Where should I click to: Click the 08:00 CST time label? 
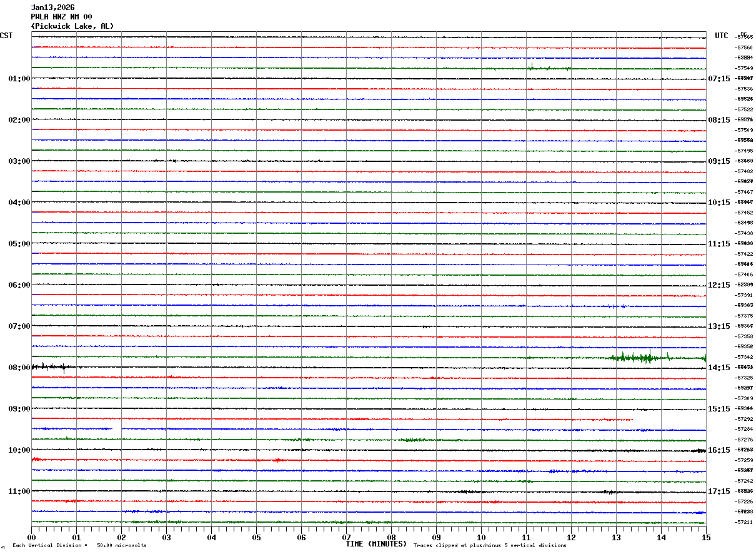[19, 368]
